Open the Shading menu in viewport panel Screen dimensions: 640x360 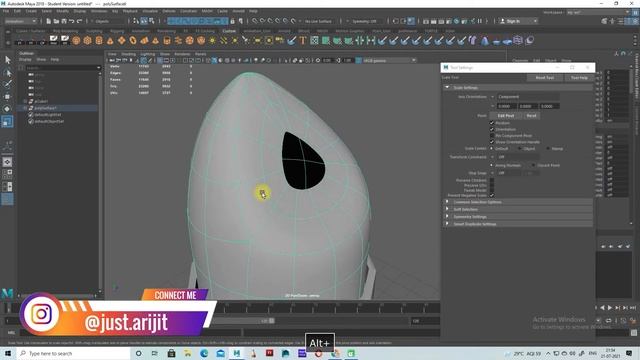[x=128, y=54]
